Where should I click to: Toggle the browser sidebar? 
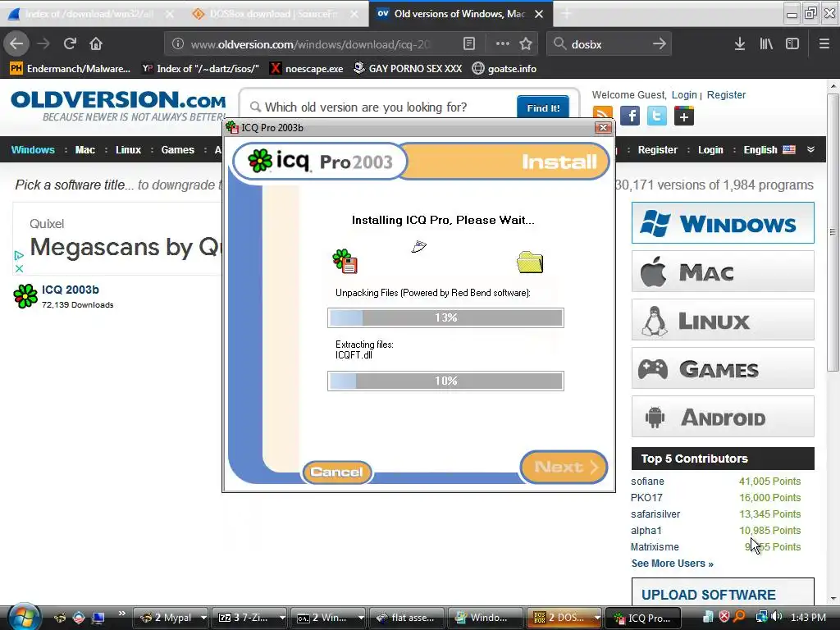point(792,44)
